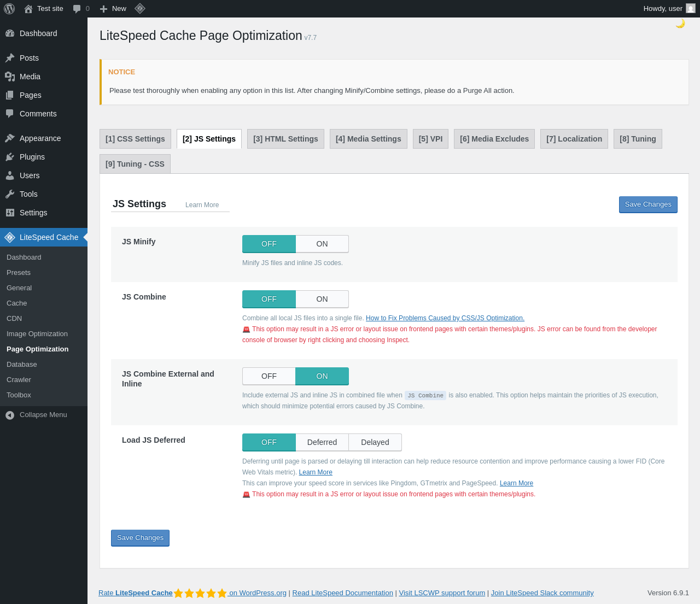The image size is (700, 604).
Task: Click the comments bubble icon in admin bar
Action: (77, 9)
